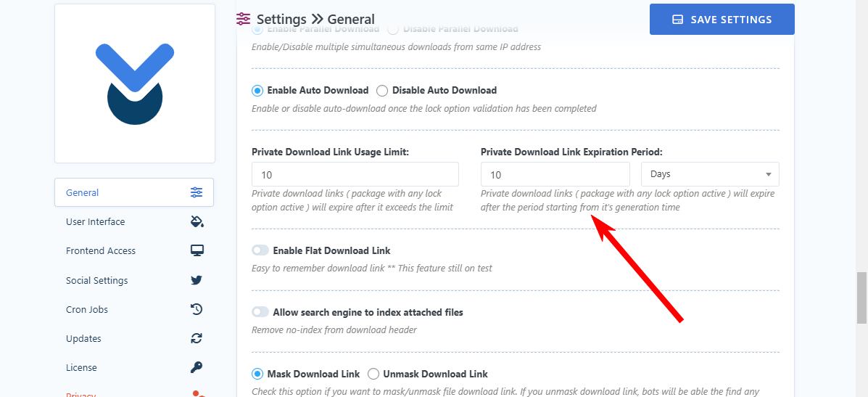Image resolution: width=868 pixels, height=397 pixels.
Task: Toggle Allow search engine to index files
Action: point(260,312)
